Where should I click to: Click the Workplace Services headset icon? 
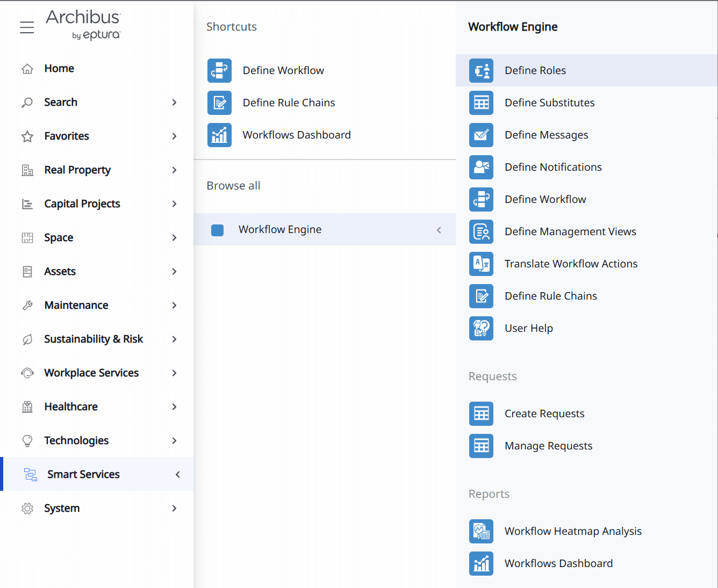(x=27, y=373)
